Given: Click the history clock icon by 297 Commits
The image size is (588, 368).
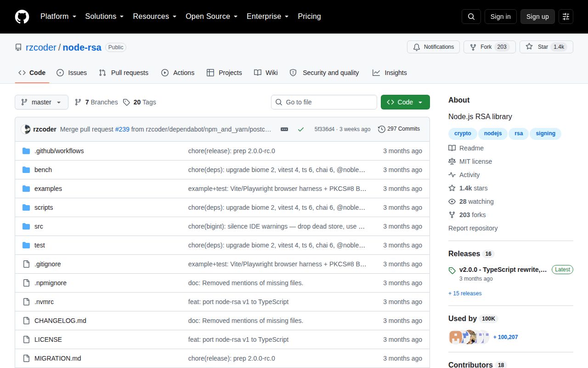Looking at the screenshot, I should [x=382, y=129].
